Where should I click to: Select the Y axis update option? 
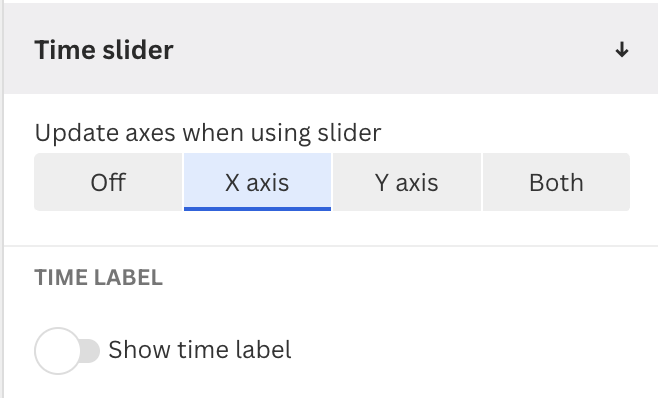point(407,182)
